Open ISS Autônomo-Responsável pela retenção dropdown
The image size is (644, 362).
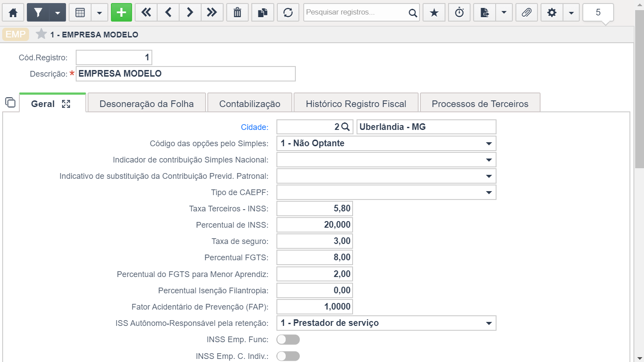(386, 323)
